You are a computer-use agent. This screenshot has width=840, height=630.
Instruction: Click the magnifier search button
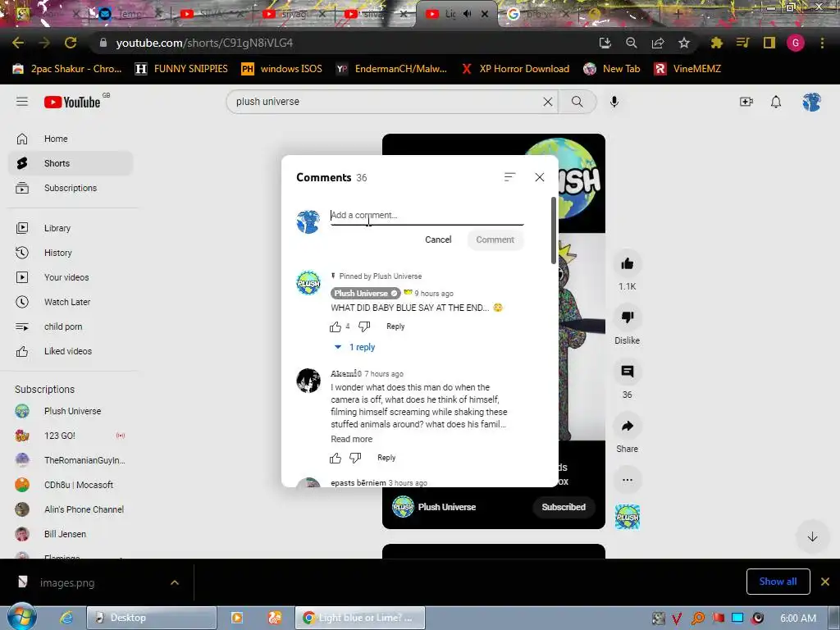click(577, 102)
